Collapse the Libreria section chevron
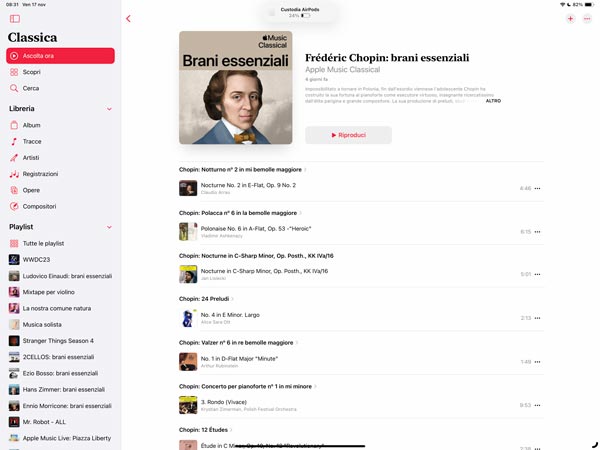The width and height of the screenshot is (600, 450). [109, 109]
